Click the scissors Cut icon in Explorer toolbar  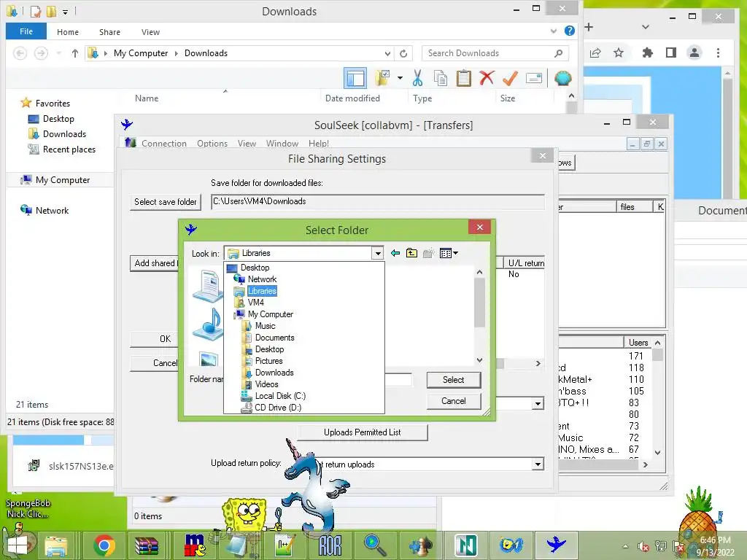coord(417,77)
